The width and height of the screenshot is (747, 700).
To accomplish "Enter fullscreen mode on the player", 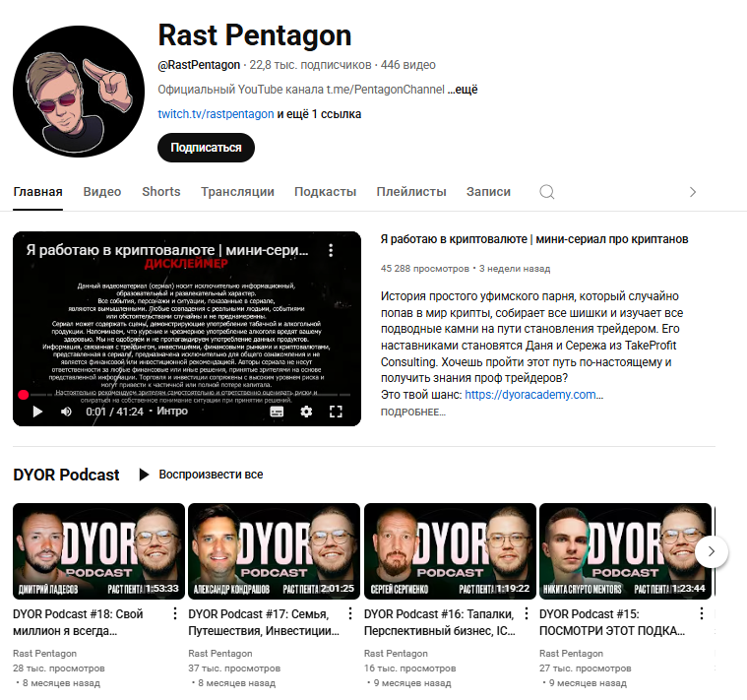I will [x=336, y=412].
